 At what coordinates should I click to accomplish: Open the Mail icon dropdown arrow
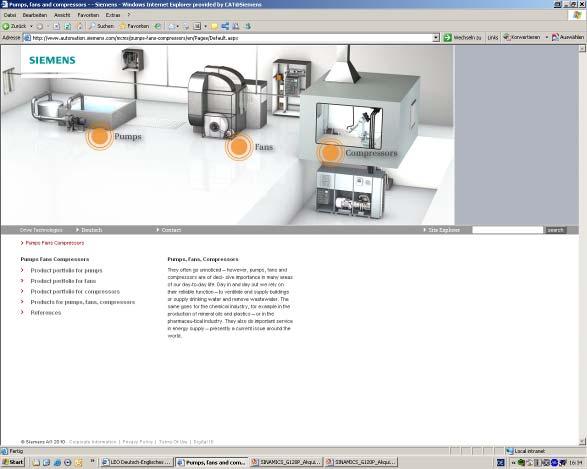pos(178,26)
